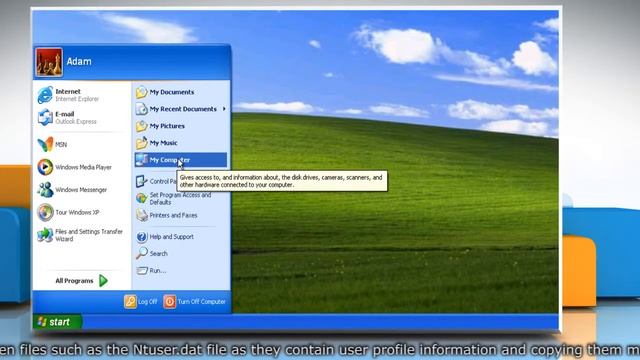Click the My Computer icon
The image size is (640, 360).
click(x=142, y=160)
